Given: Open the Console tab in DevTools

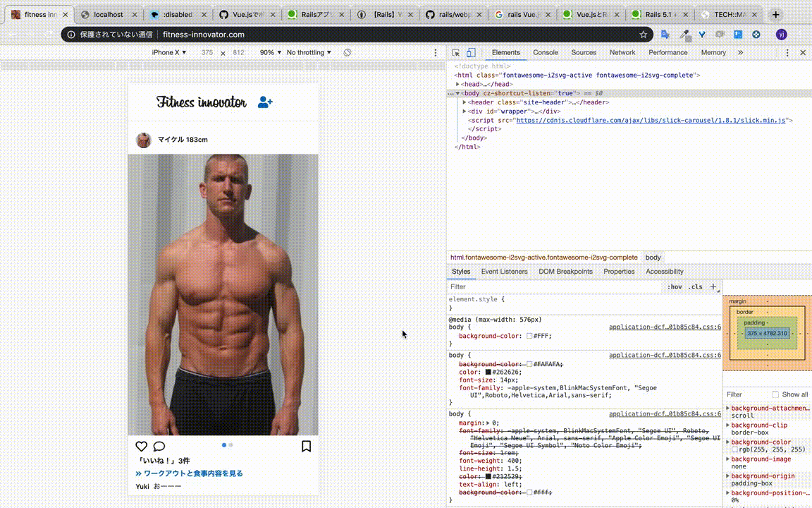Looking at the screenshot, I should (x=546, y=53).
